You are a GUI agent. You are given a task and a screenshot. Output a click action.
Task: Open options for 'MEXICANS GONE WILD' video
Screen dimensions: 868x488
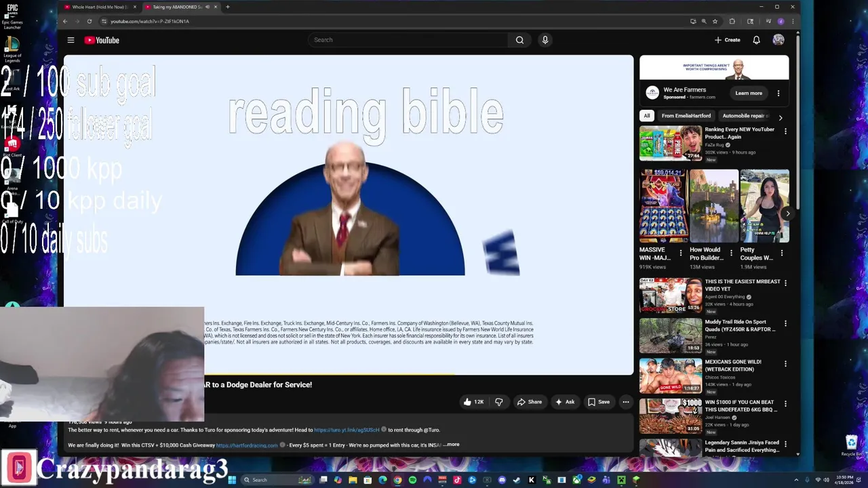[785, 364]
